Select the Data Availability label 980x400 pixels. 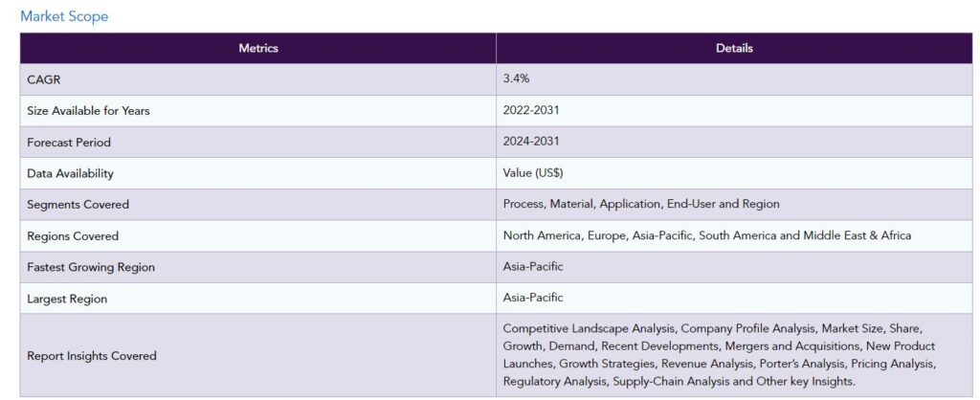(x=70, y=173)
